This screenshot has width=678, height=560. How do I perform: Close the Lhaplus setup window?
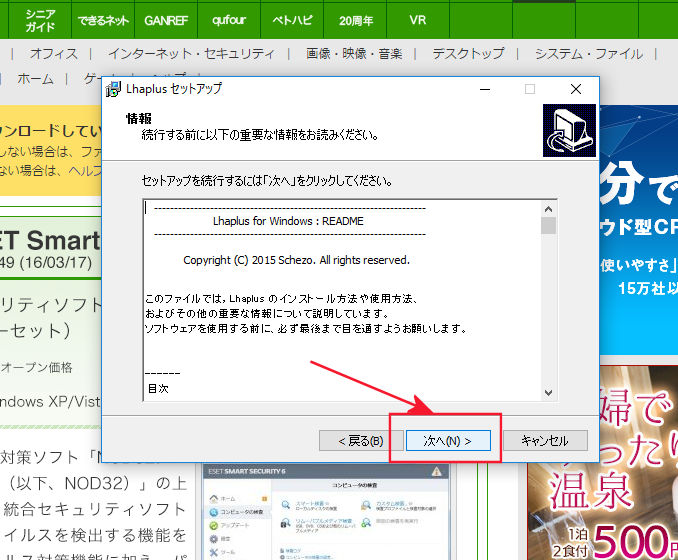pyautogui.click(x=576, y=89)
